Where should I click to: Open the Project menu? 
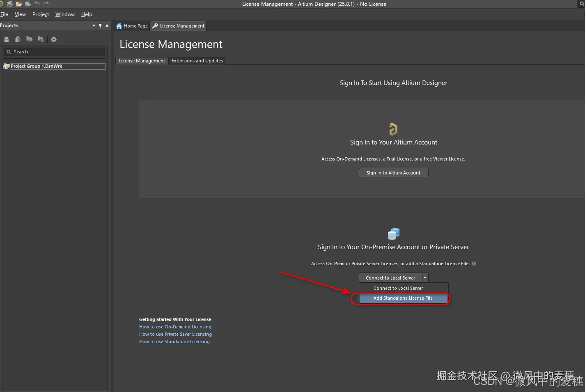click(x=41, y=14)
